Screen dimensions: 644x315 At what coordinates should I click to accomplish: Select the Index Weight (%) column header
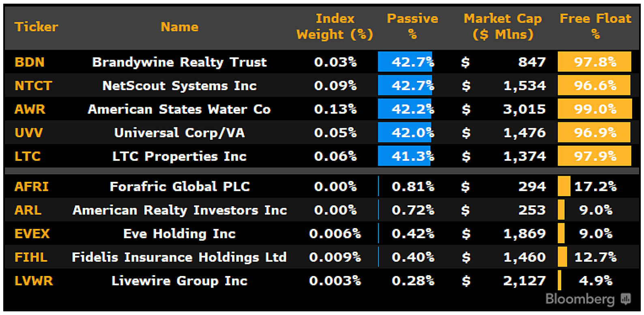click(x=335, y=26)
